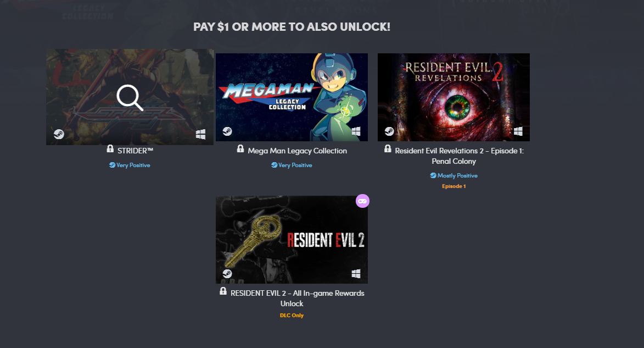Click Windows icon on Resident Evil 2 thumbnail
Viewport: 644px width, 348px height.
click(x=356, y=274)
